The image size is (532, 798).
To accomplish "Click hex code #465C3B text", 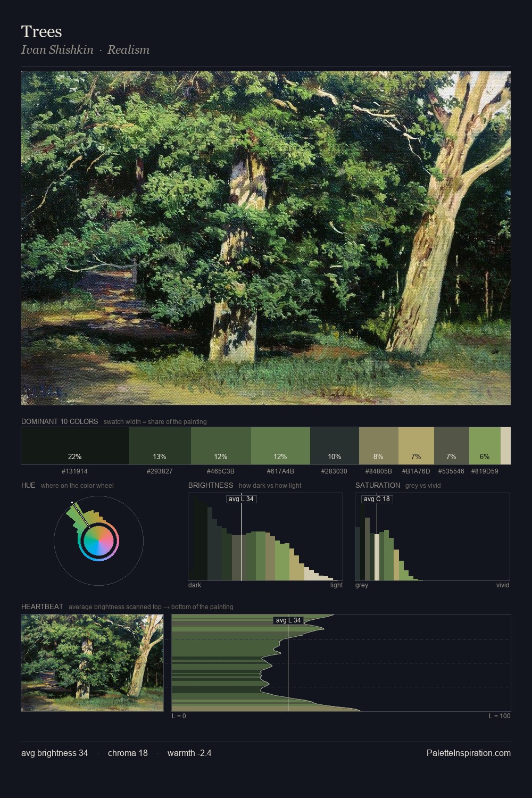I will tap(221, 471).
